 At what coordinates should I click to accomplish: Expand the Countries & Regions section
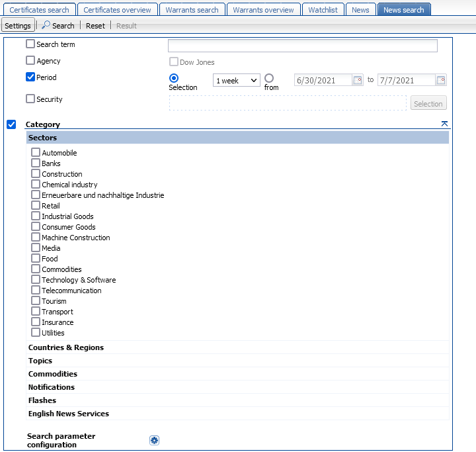click(65, 347)
